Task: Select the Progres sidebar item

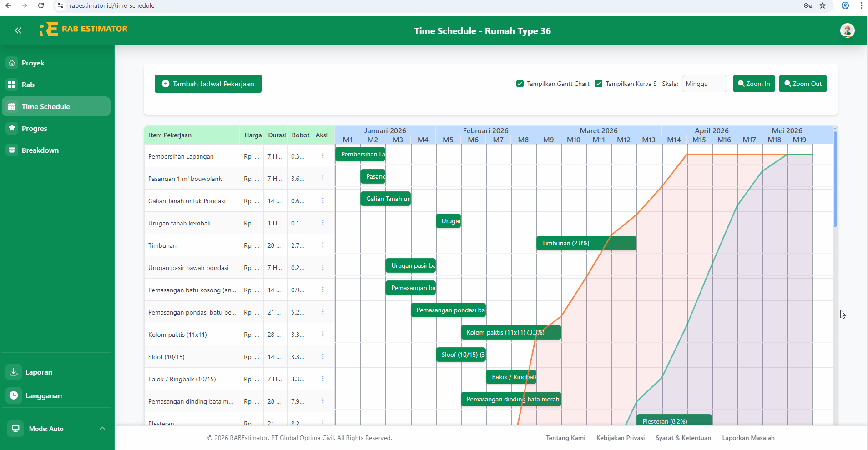Action: [35, 128]
